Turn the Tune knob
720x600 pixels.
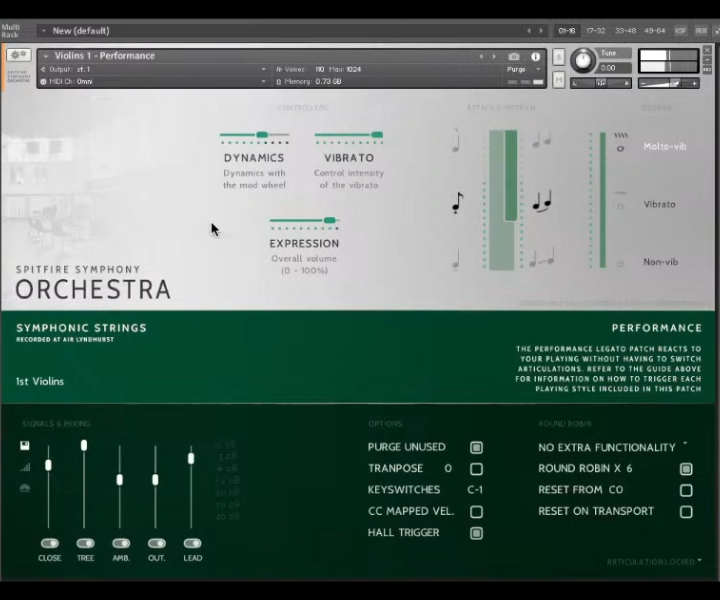tap(583, 60)
